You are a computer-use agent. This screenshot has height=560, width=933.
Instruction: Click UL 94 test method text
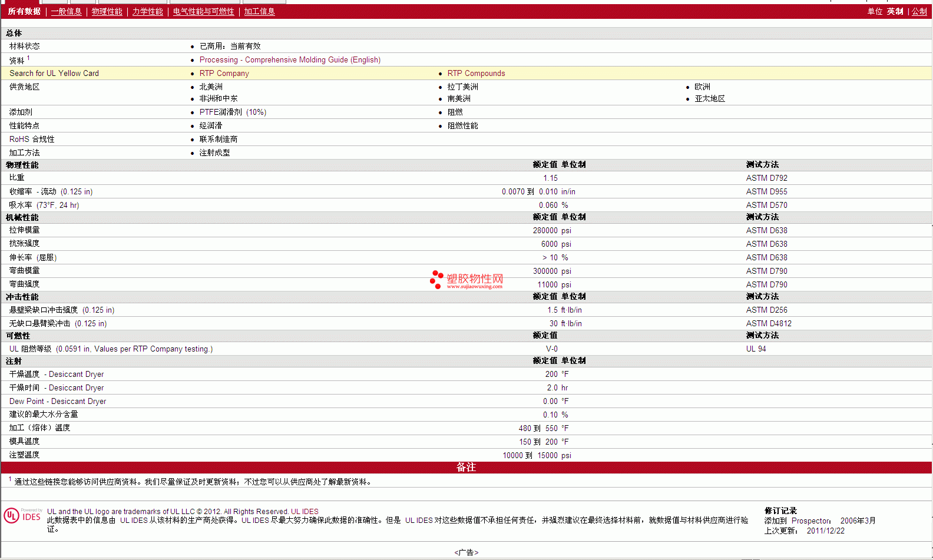(756, 349)
